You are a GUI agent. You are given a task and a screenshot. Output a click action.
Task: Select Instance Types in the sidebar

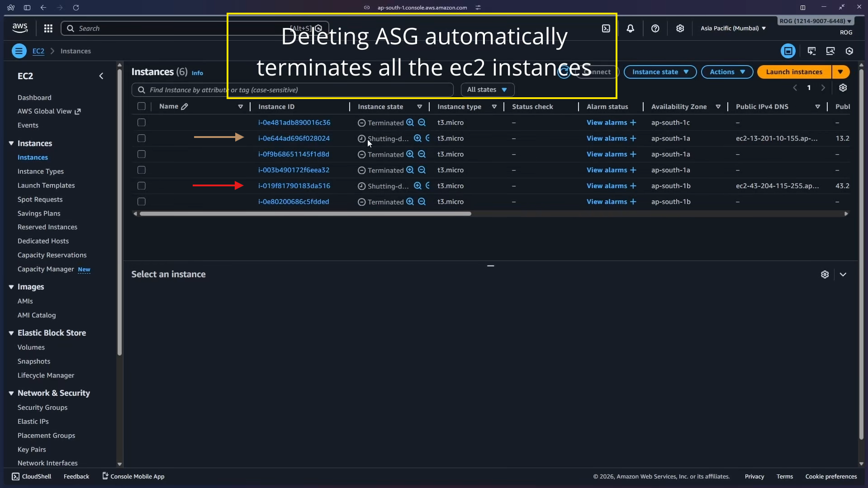40,171
